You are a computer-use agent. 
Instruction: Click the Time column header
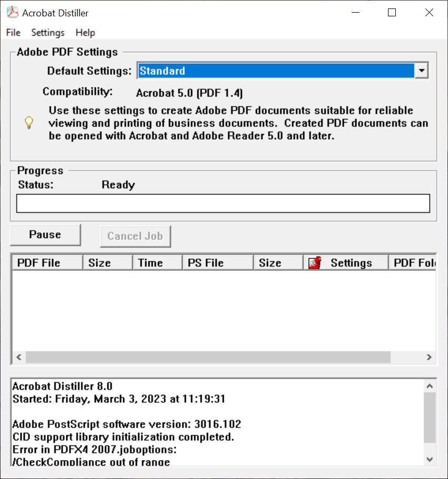[x=157, y=263]
